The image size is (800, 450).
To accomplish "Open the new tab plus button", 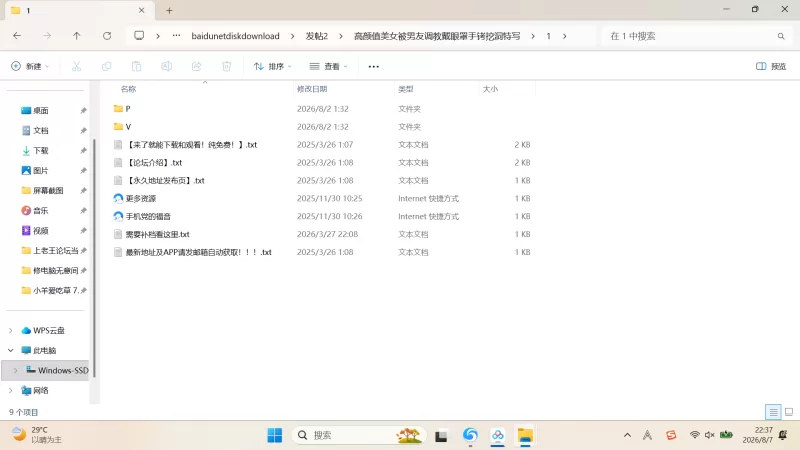I will pos(169,10).
